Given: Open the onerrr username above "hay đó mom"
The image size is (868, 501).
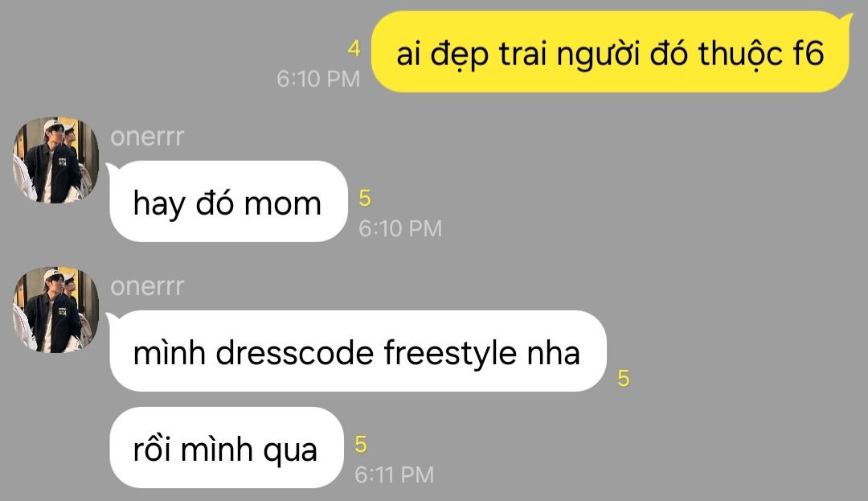Looking at the screenshot, I should click(147, 136).
